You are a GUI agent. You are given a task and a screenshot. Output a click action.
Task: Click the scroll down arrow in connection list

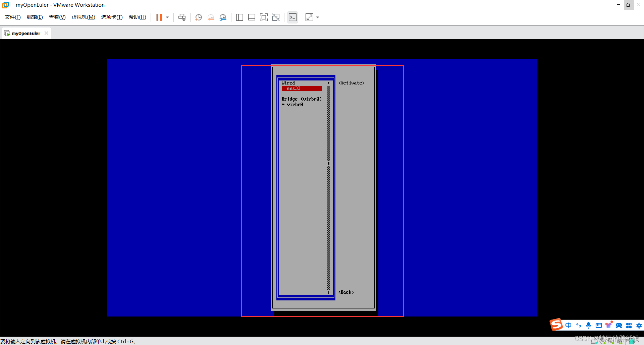click(x=329, y=293)
